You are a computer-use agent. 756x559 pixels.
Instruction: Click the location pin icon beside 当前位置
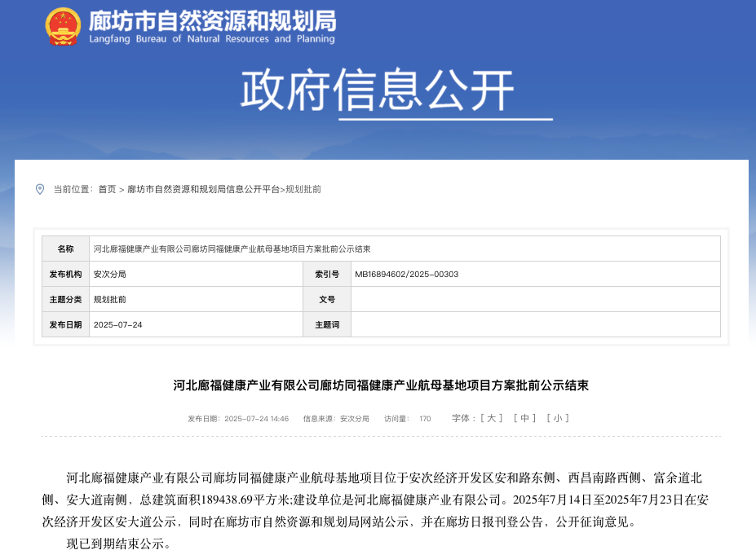(40, 189)
